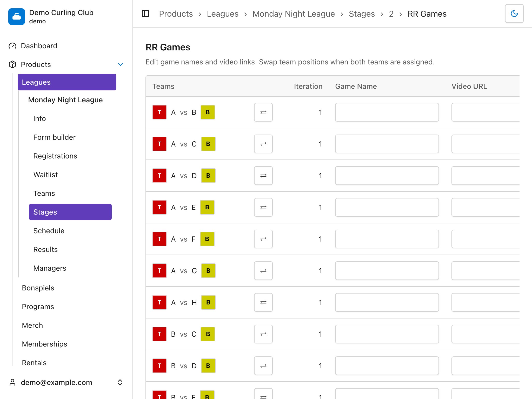This screenshot has height=399, width=532.
Task: Click yellow B swatch in A vs H row
Action: coord(208,302)
